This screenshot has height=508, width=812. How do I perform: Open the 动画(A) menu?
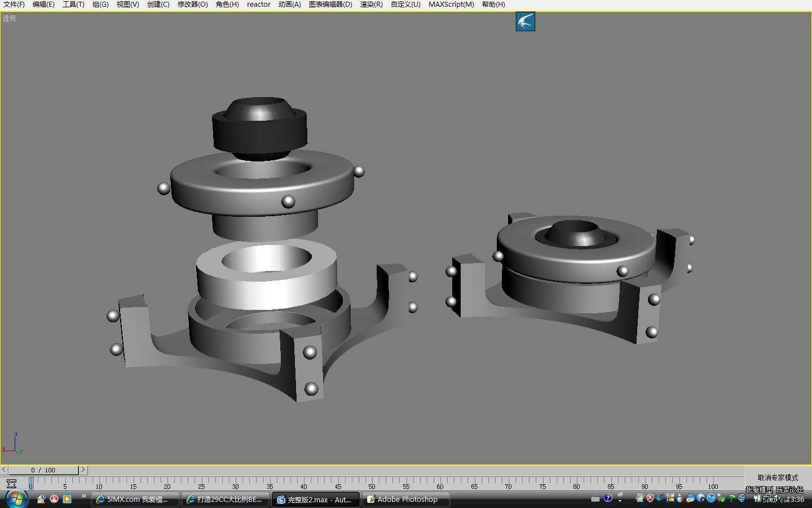[x=289, y=5]
